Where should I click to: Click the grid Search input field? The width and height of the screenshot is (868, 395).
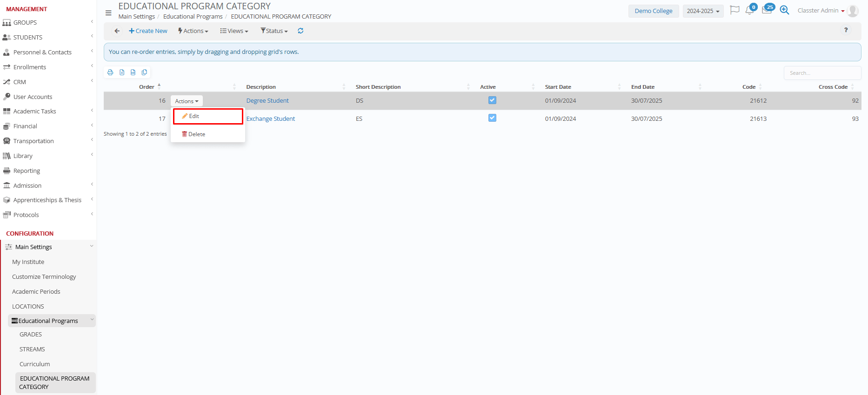822,73
